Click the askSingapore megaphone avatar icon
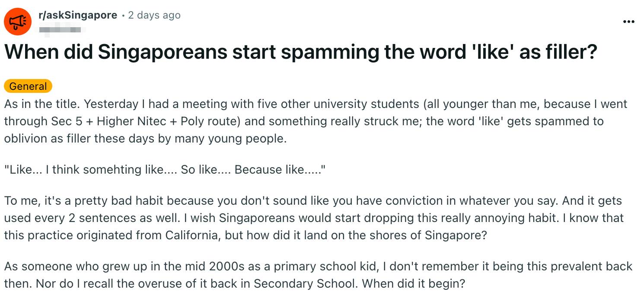Screen dimensions: 644x298 [x=18, y=22]
